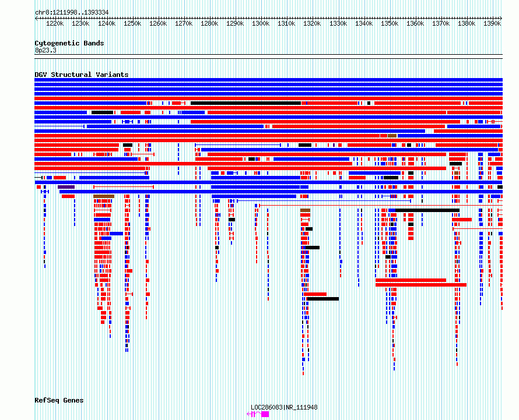Image resolution: width=519 pixels, height=420 pixels.
Task: Select thin blue line from 1292k to 1358k
Action: 324,201
